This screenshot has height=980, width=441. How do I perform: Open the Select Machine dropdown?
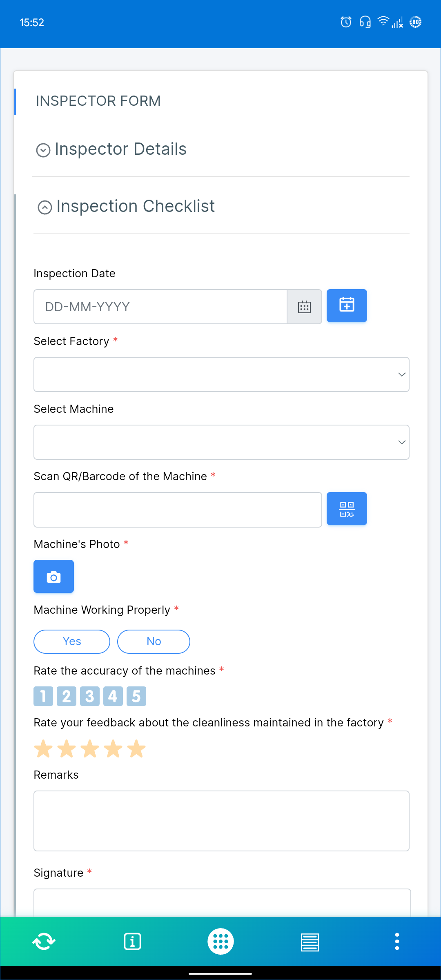tap(221, 442)
